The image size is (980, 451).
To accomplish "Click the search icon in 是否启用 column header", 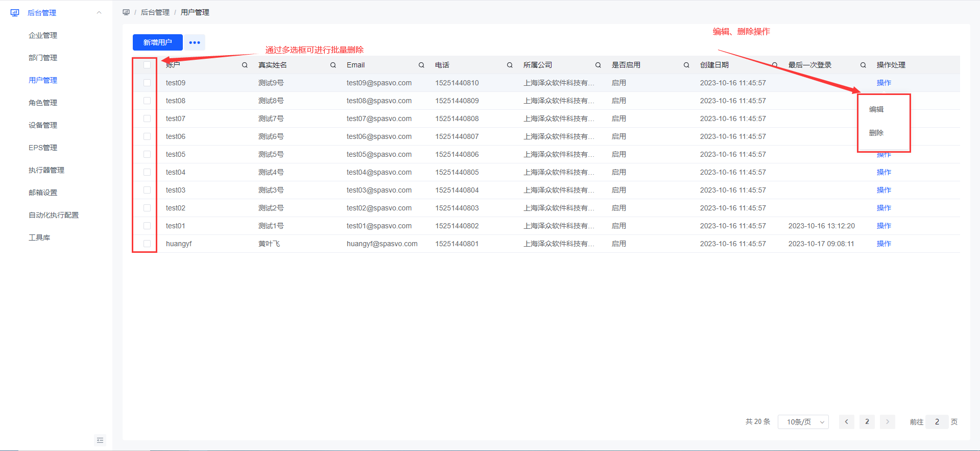I will [x=686, y=65].
